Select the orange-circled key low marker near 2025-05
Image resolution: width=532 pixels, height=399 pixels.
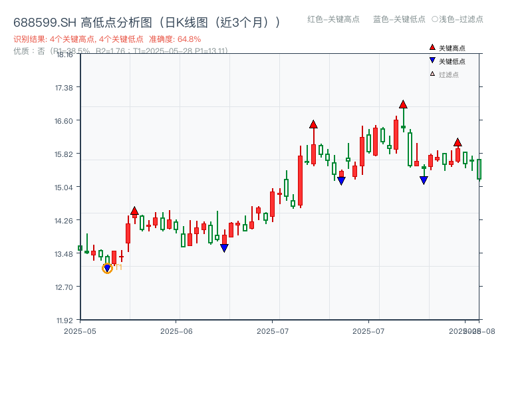pyautogui.click(x=106, y=267)
